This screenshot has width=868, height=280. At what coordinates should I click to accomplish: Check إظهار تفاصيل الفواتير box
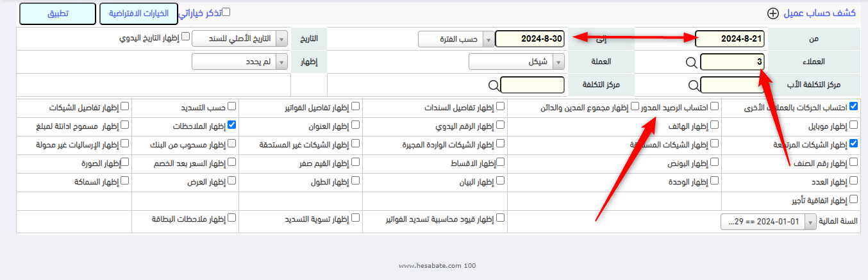click(355, 106)
